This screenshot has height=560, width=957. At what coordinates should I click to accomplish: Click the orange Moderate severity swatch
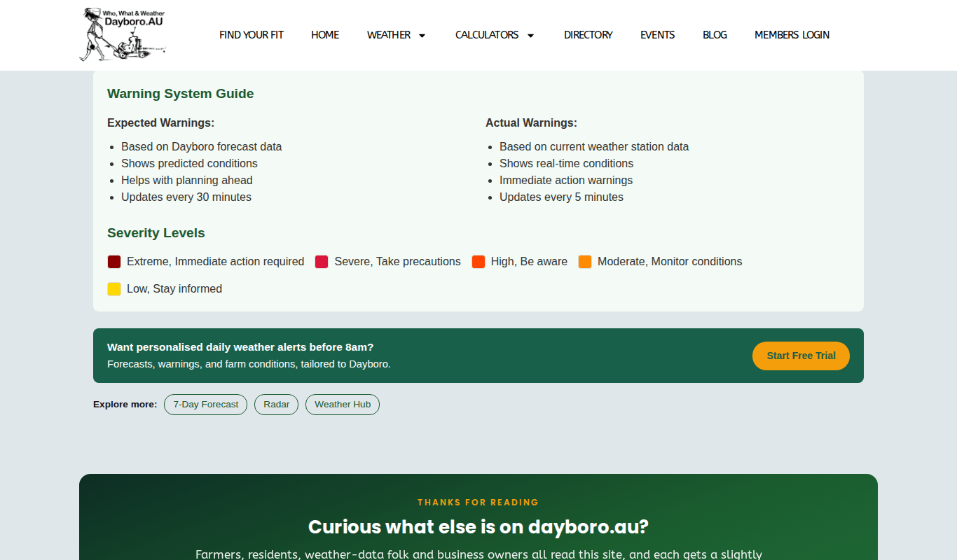(x=585, y=262)
